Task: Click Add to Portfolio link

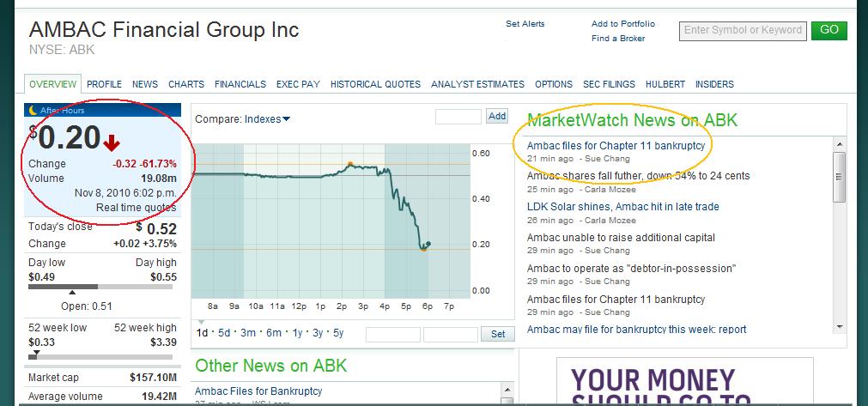Action: point(622,24)
